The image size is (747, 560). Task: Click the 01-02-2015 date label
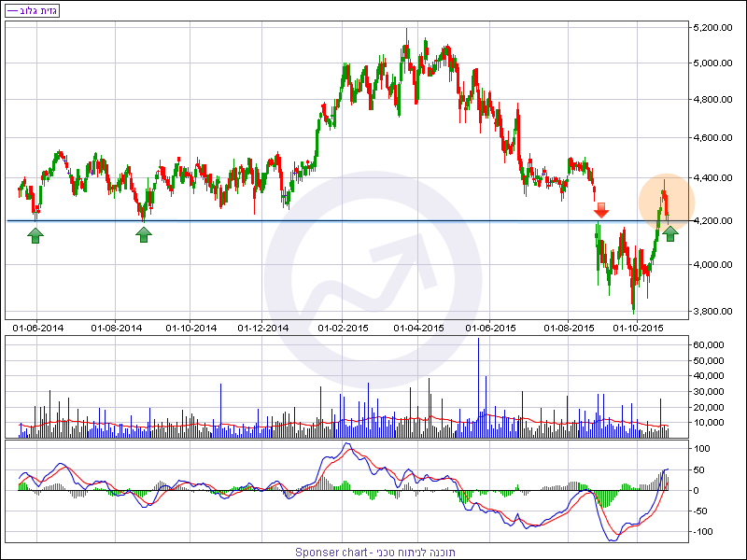click(x=344, y=328)
